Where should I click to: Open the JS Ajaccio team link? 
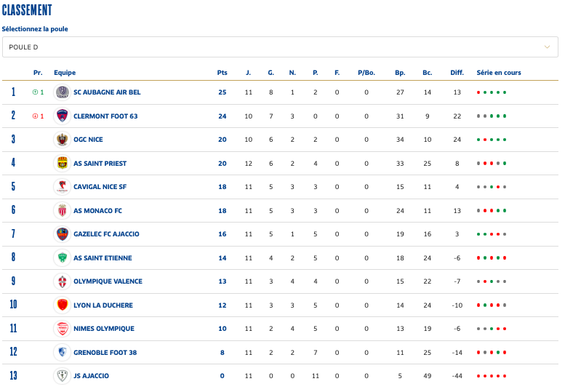click(x=91, y=376)
